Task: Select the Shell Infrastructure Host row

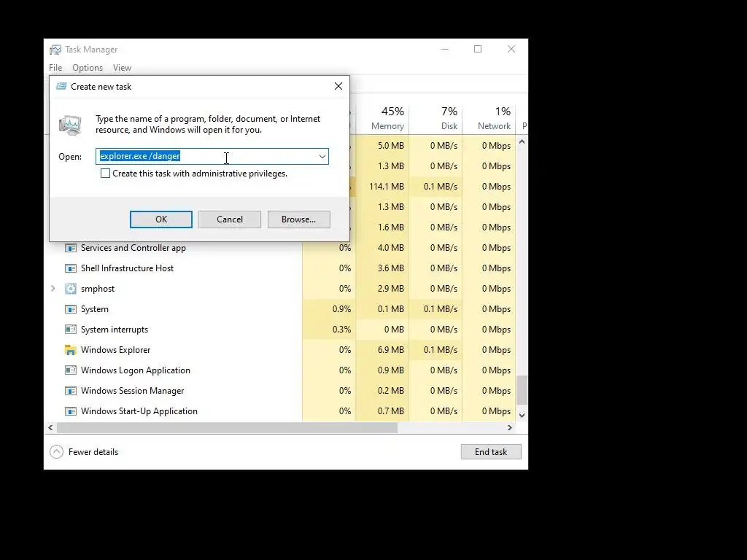Action: [x=281, y=268]
